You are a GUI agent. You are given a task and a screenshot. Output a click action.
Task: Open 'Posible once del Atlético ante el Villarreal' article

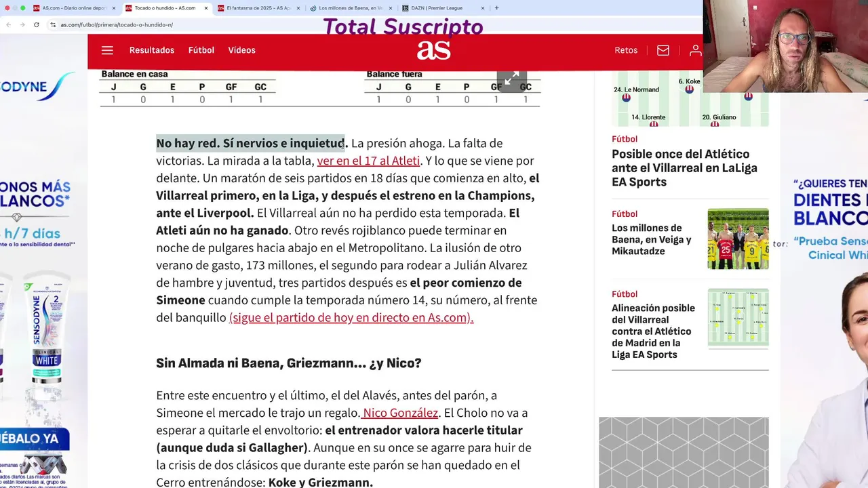pos(684,168)
